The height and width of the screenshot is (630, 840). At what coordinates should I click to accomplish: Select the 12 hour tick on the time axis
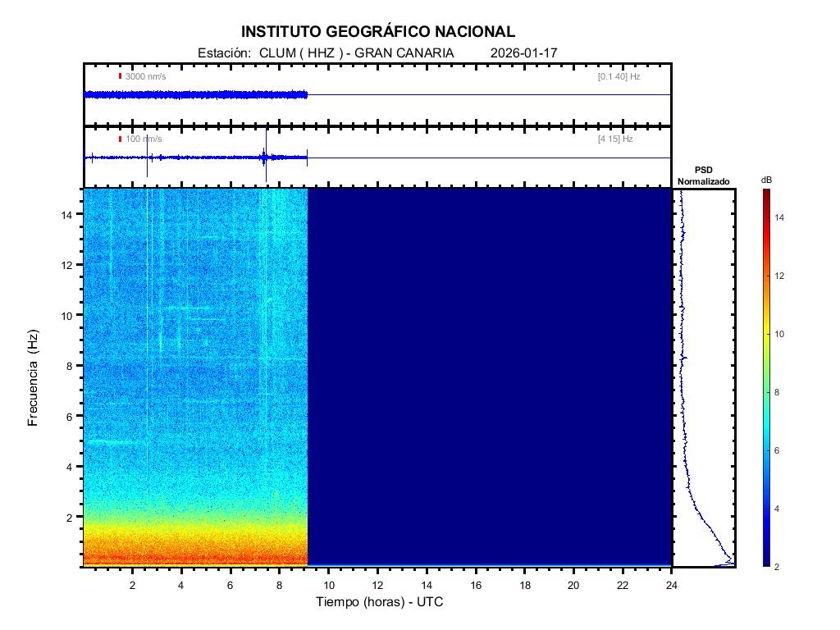coord(377,584)
